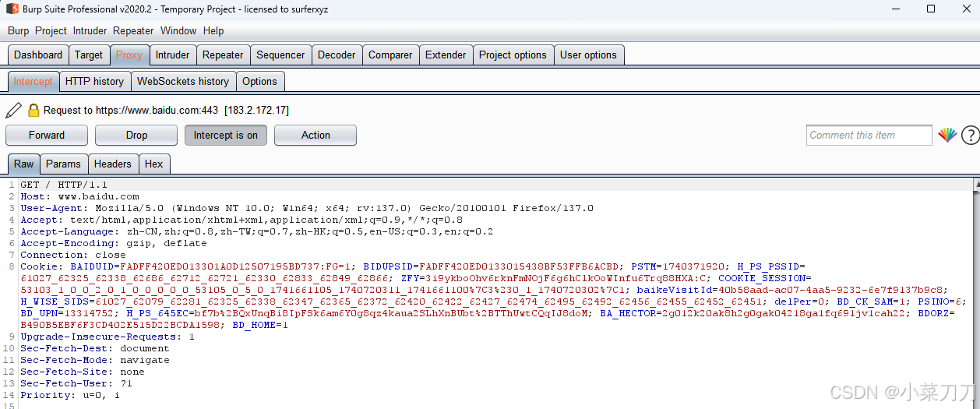The height and width of the screenshot is (409, 980).
Task: Click the Sec-Fetch-User: ?1 line
Action: [x=76, y=383]
